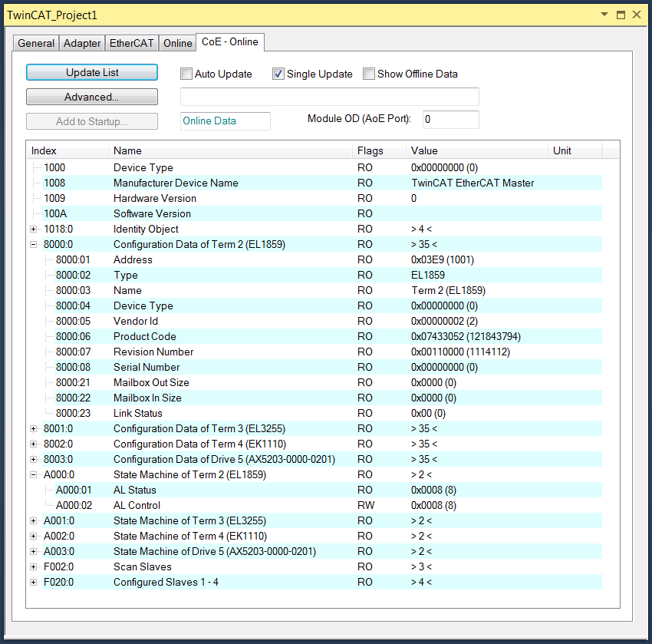The image size is (652, 644).
Task: Select the 8000:08 Serial Number entry
Action: [328, 368]
